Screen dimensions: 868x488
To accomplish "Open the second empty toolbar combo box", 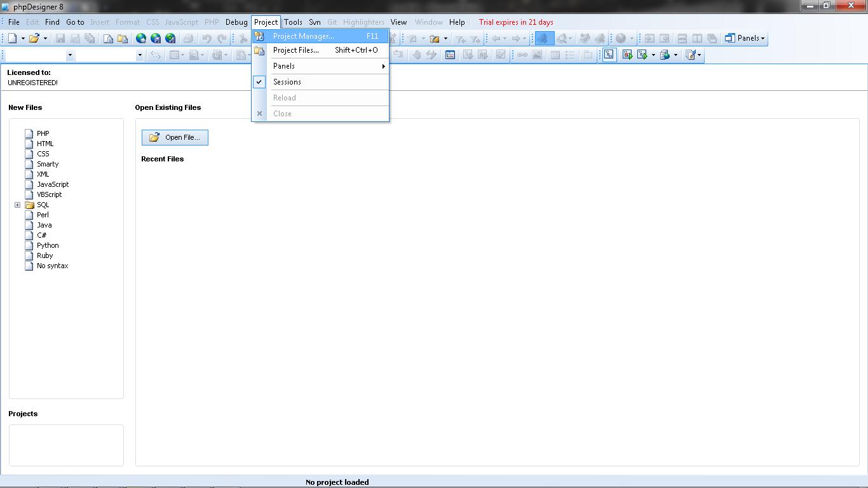I will (109, 55).
